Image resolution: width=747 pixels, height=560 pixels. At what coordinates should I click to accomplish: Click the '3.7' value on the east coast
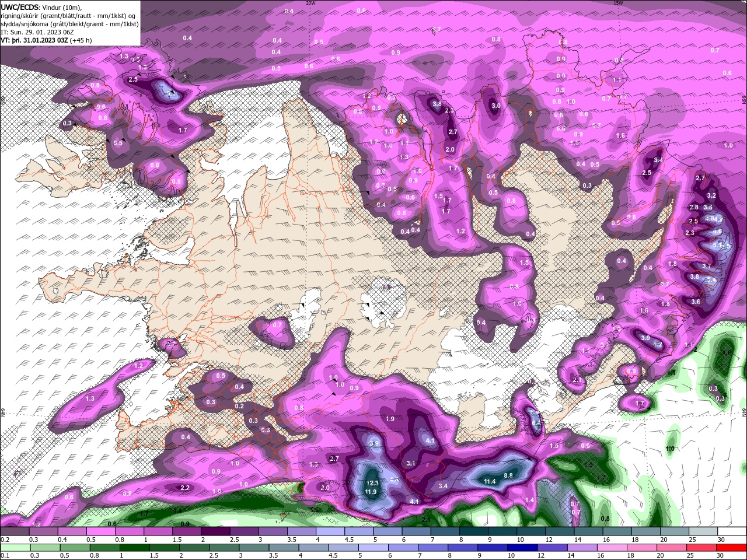[x=706, y=266]
